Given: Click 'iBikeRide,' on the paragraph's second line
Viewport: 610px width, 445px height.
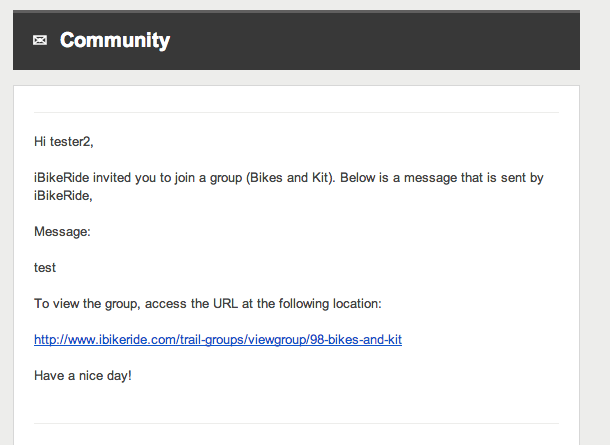Looking at the screenshot, I should tap(63, 196).
